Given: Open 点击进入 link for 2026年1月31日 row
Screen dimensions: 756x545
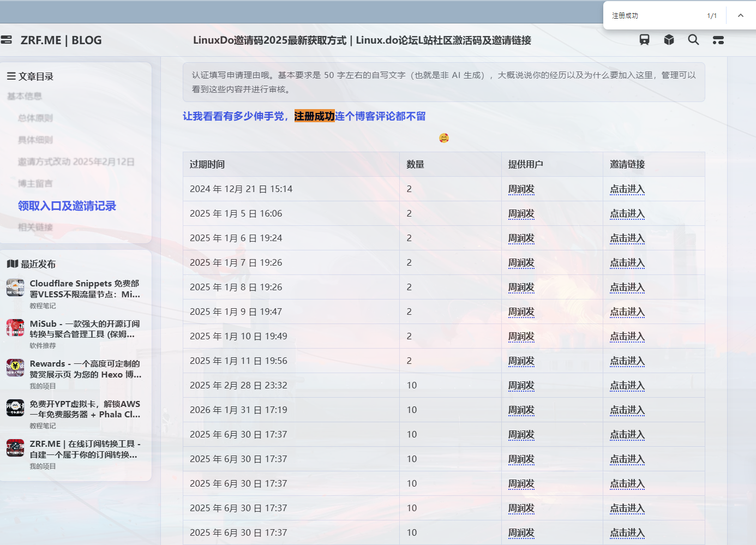Looking at the screenshot, I should 627,410.
